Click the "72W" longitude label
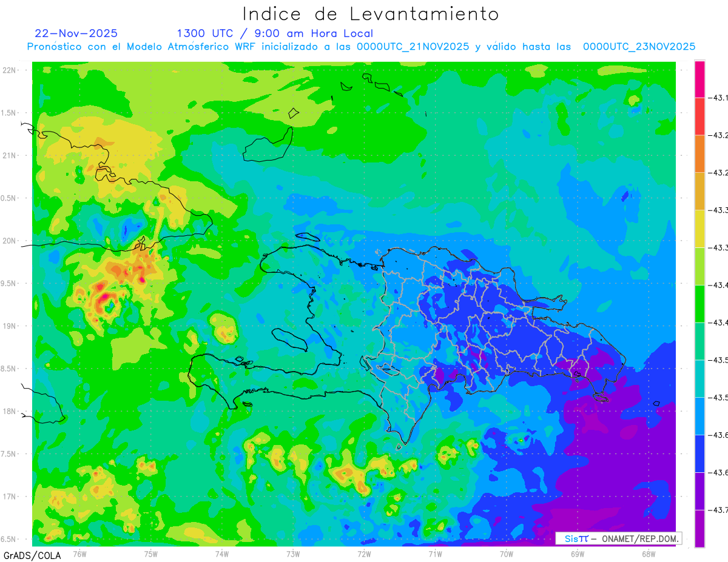728x562 pixels. tap(364, 554)
